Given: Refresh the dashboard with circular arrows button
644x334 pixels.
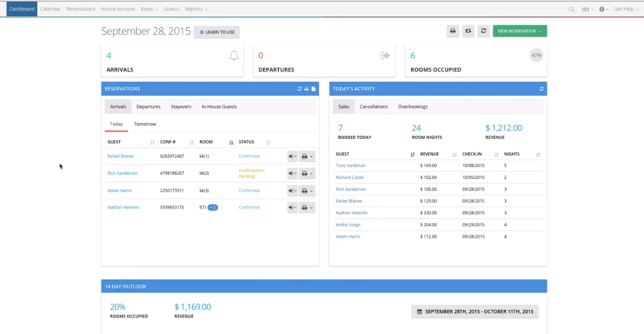Looking at the screenshot, I should 483,31.
